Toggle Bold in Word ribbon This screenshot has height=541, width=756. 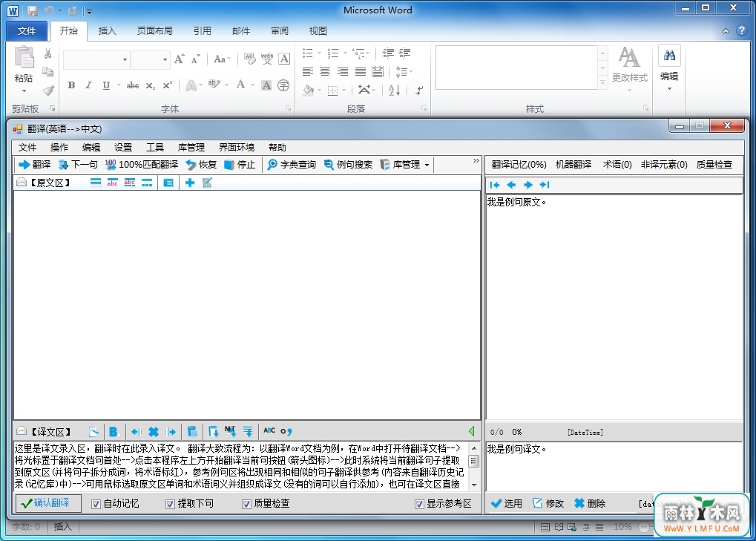(71, 85)
